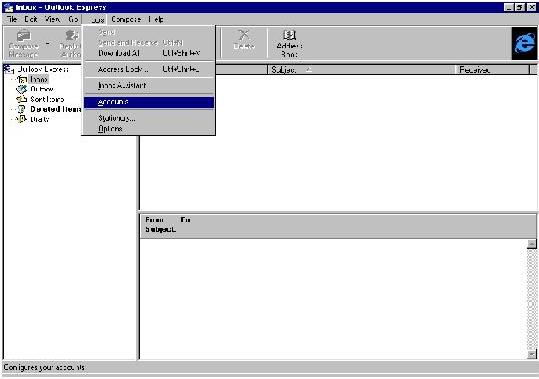This screenshot has width=539, height=379.
Task: Select the Outbox folder icon
Action: 21,89
